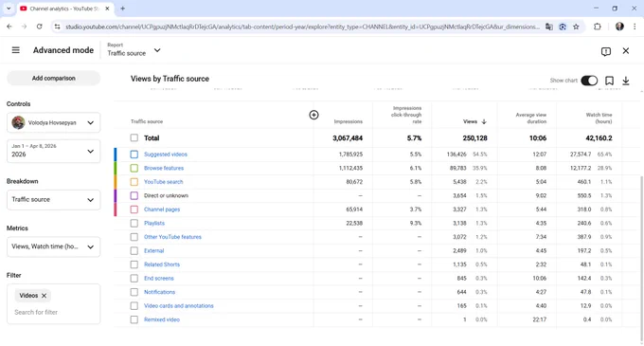Image resolution: width=644 pixels, height=346 pixels.
Task: Click the Add comparison button
Action: (53, 78)
